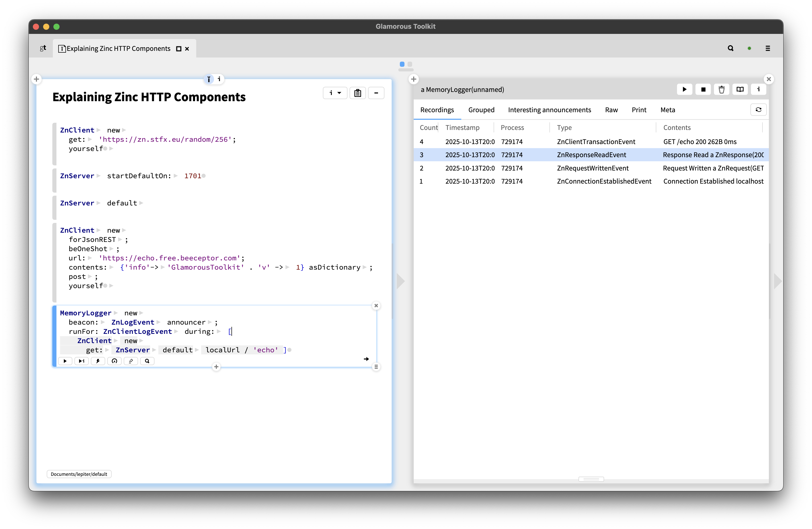
Task: Open the 'i' dropdown on the page header
Action: (x=335, y=92)
